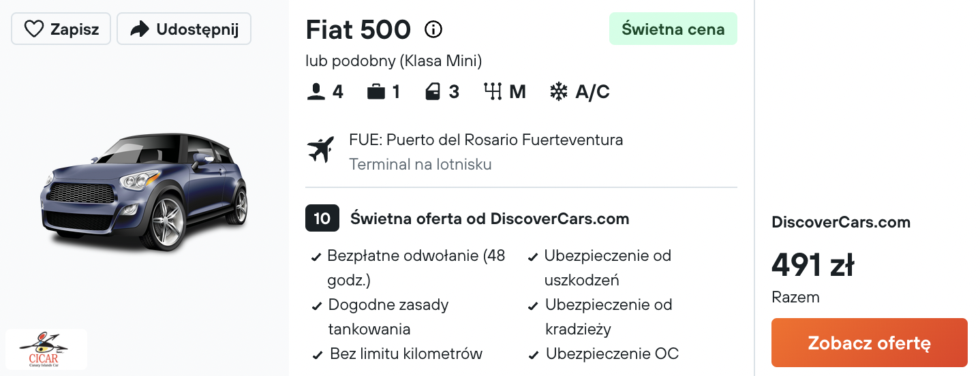Click the car door count icon
The height and width of the screenshot is (376, 980).
433,92
